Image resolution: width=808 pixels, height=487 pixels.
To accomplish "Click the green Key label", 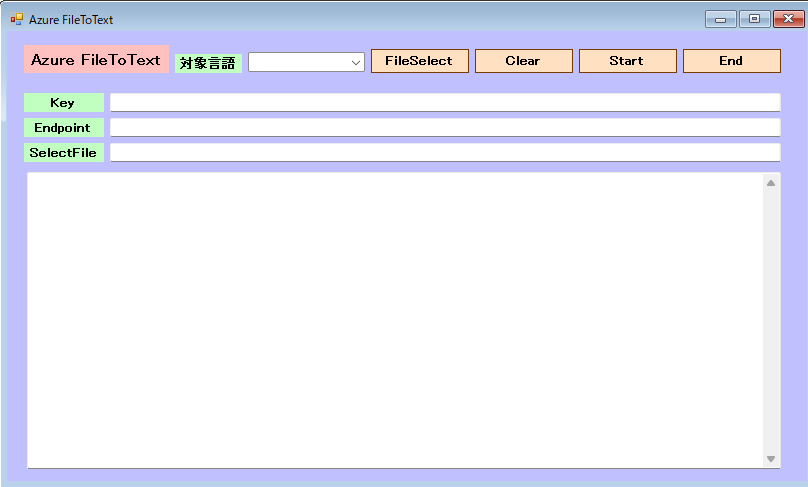I will coord(63,102).
